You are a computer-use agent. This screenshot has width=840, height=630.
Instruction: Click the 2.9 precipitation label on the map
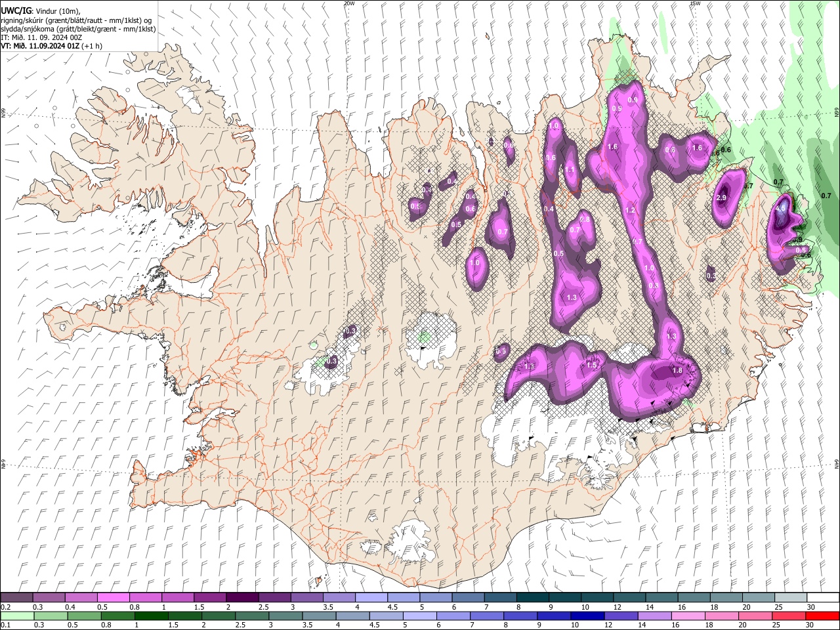pyautogui.click(x=722, y=198)
